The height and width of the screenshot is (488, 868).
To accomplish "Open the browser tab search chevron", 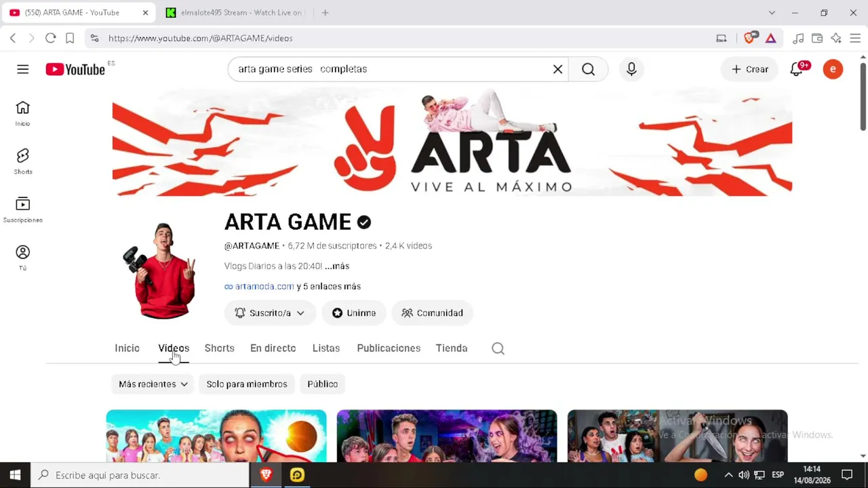I will click(x=772, y=12).
